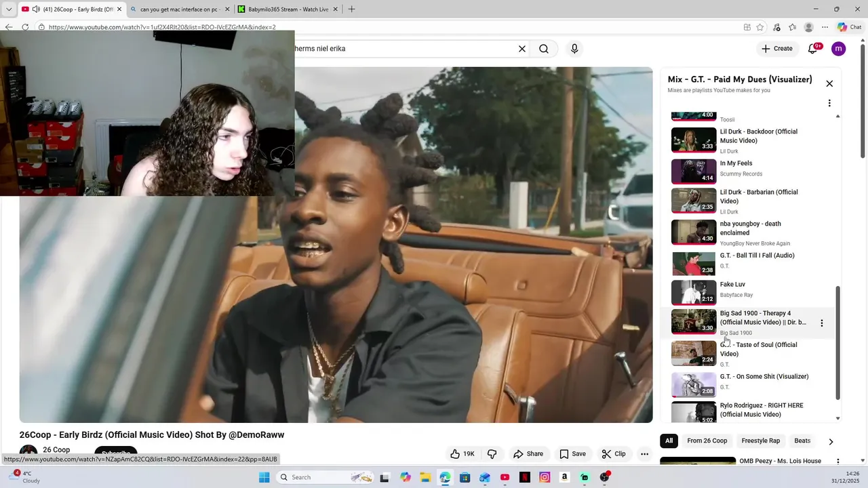Screen dimensions: 868x488
Task: Click the YouTube search magnifier button
Action: (x=544, y=49)
